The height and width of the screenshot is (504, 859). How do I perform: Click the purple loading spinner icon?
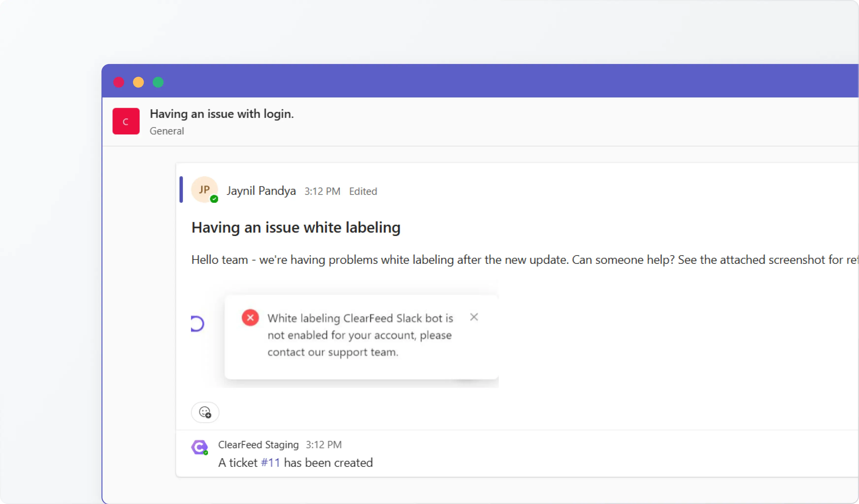click(197, 324)
